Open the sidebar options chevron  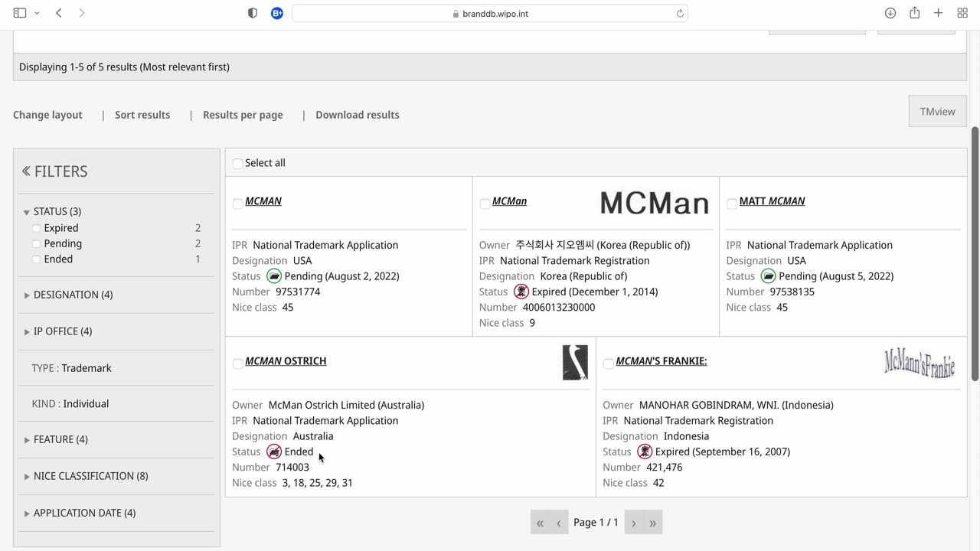coord(37,13)
